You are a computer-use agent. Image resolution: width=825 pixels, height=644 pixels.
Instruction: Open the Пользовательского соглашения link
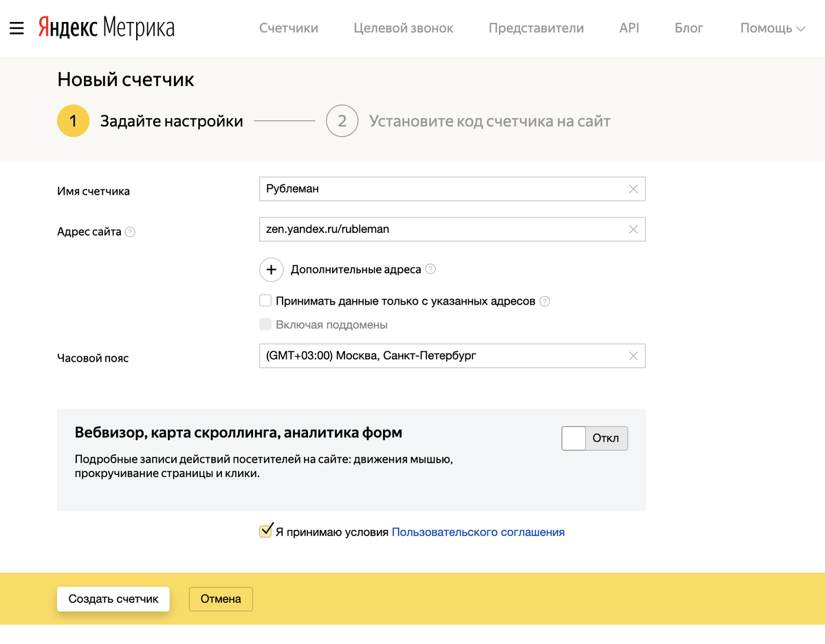(x=478, y=532)
